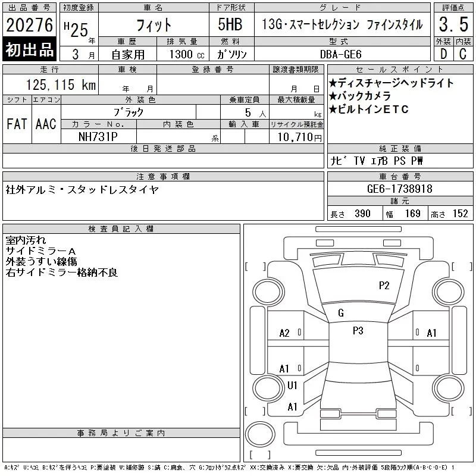Select the length value 390

(362, 214)
